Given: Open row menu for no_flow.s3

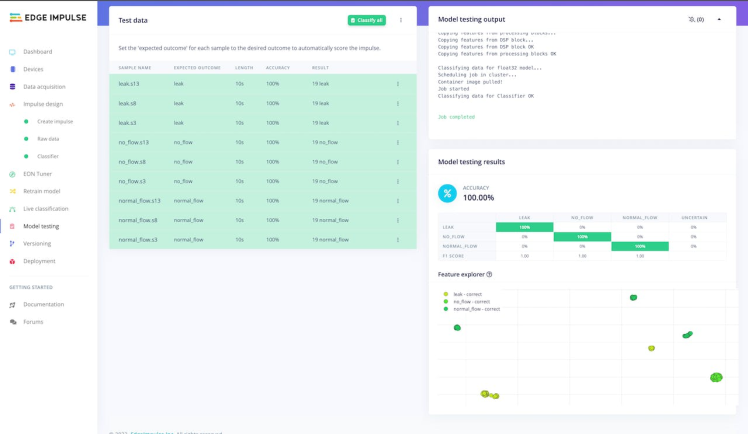Looking at the screenshot, I should coord(397,182).
